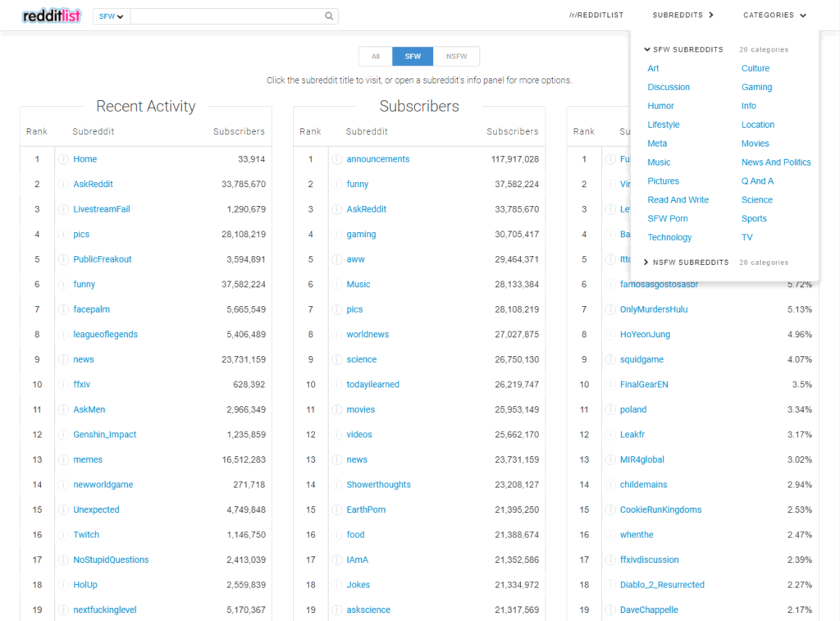840x621 pixels.
Task: Open info panel icon for NoStupidQuestions
Action: [63, 560]
